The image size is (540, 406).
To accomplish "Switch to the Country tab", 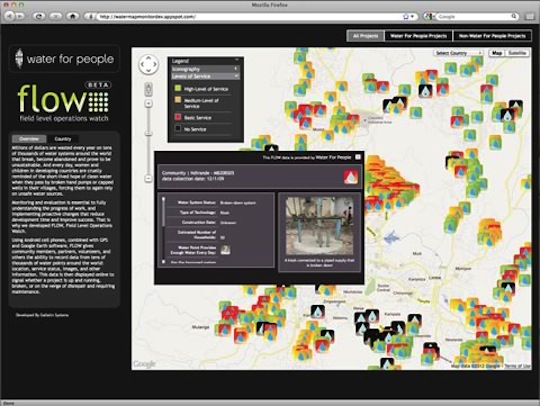I will coord(63,139).
